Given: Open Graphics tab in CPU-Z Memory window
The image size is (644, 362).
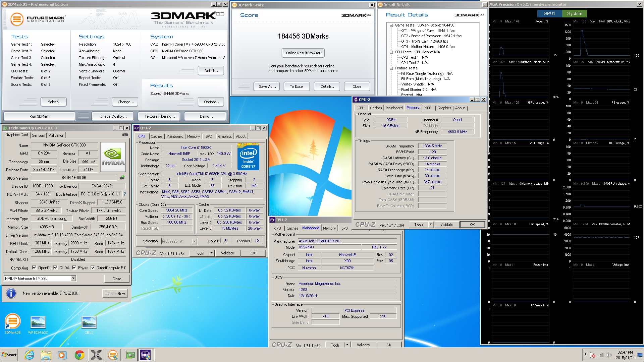Looking at the screenshot, I should pyautogui.click(x=444, y=108).
